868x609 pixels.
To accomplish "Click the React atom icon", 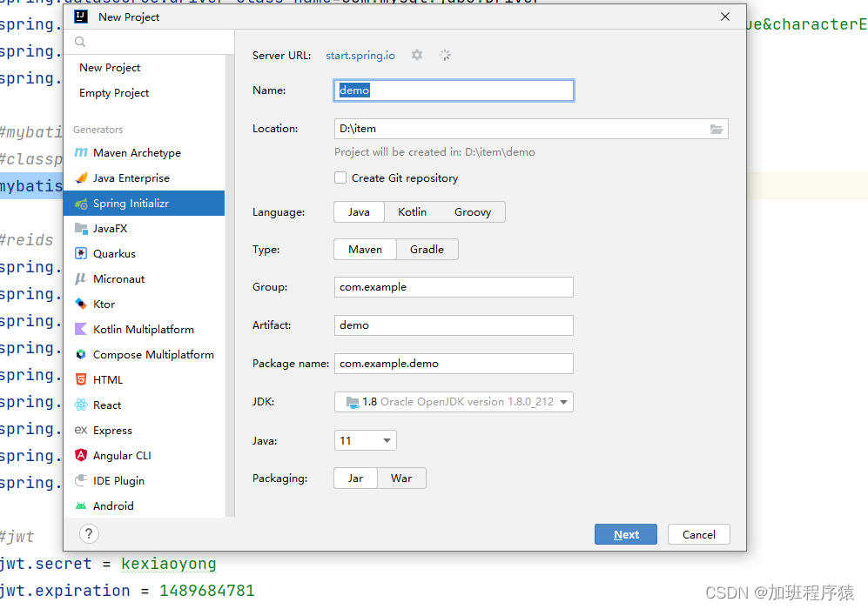I will point(81,405).
